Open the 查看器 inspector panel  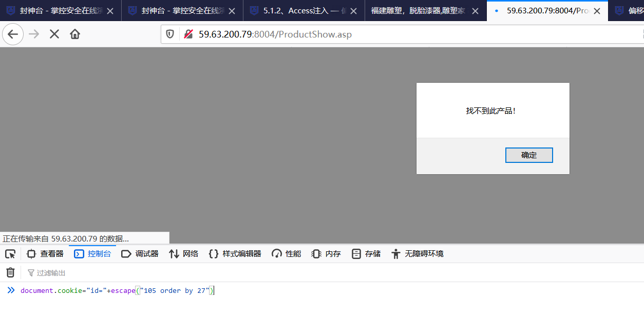coord(45,254)
